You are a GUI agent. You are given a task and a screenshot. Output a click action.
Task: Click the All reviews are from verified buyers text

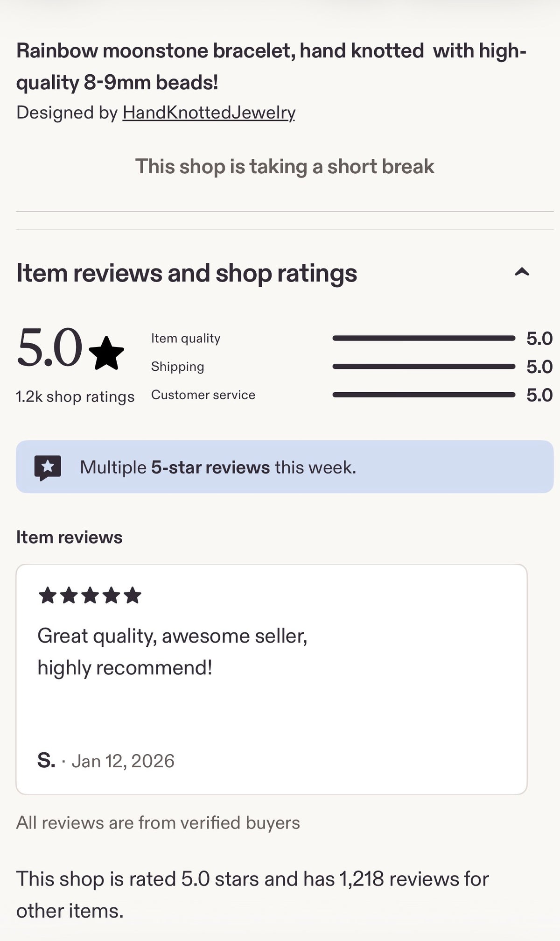tap(158, 822)
